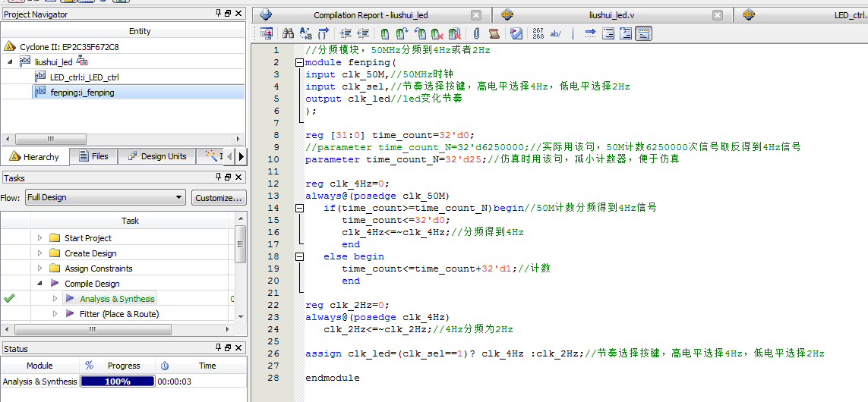Click the Customize... button
This screenshot has width=868, height=402.
coord(218,197)
